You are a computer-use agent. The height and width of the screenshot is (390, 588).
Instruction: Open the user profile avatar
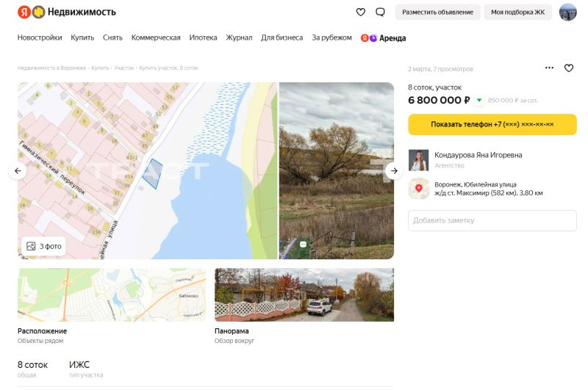tap(567, 12)
